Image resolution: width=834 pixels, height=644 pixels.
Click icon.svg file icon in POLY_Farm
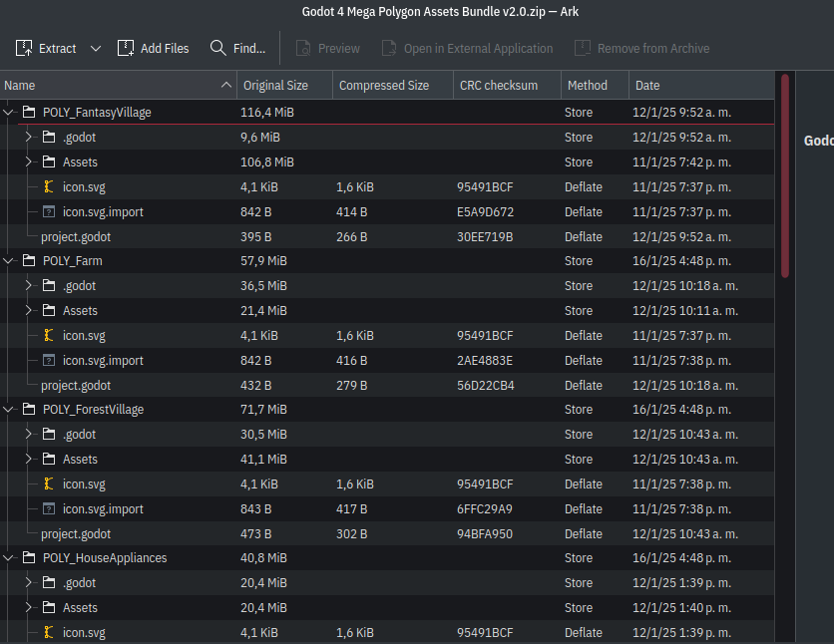pos(49,335)
